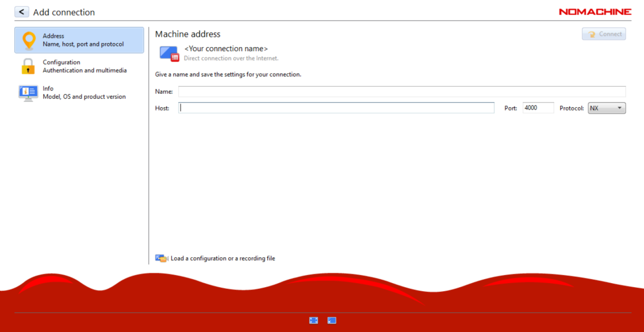Click the monitor Info icon in sidebar
Image resolution: width=644 pixels, height=332 pixels.
[28, 93]
